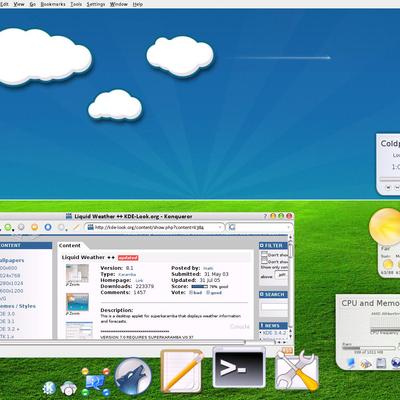This screenshot has width=400, height=400.
Task: Open the 'Posted by' author link
Action: coord(208,268)
